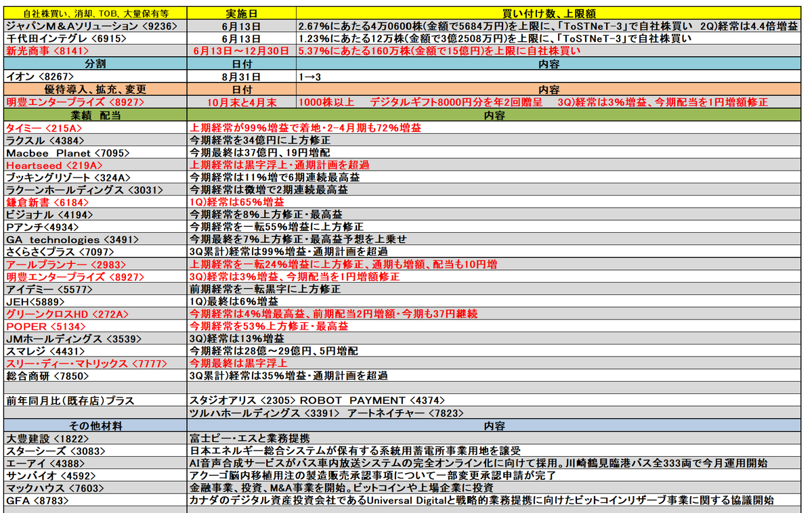The height and width of the screenshot is (513, 812).
Task: Select 金融事業、投資、M&A事業を開始 cell
Action: pyautogui.click(x=494, y=488)
